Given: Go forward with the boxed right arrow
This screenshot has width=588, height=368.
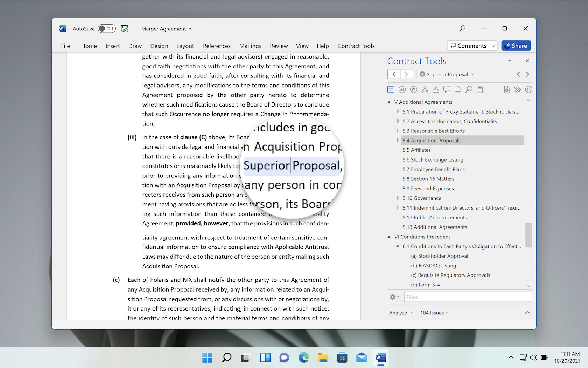Looking at the screenshot, I should (x=407, y=74).
